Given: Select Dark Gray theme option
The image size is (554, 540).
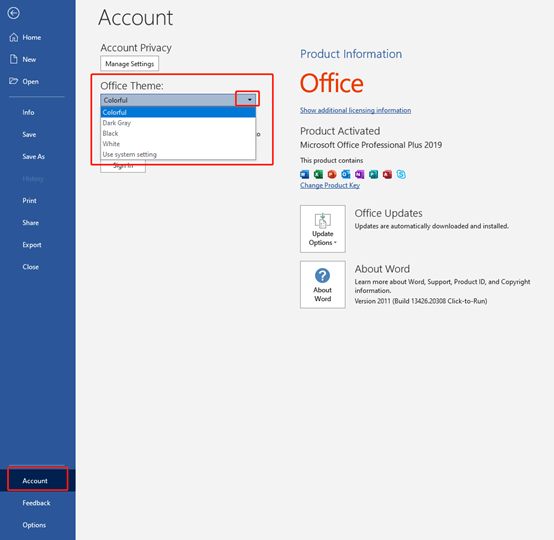Looking at the screenshot, I should pos(178,123).
